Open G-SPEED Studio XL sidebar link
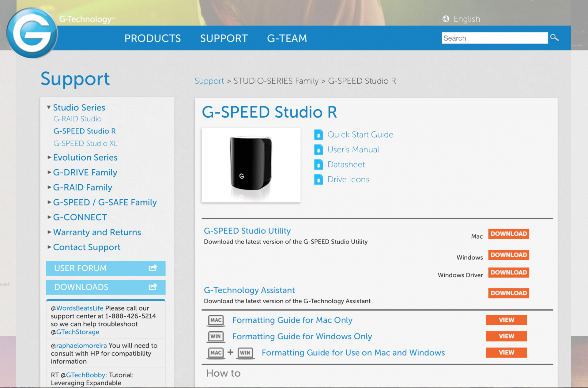The height and width of the screenshot is (388, 588). click(85, 143)
